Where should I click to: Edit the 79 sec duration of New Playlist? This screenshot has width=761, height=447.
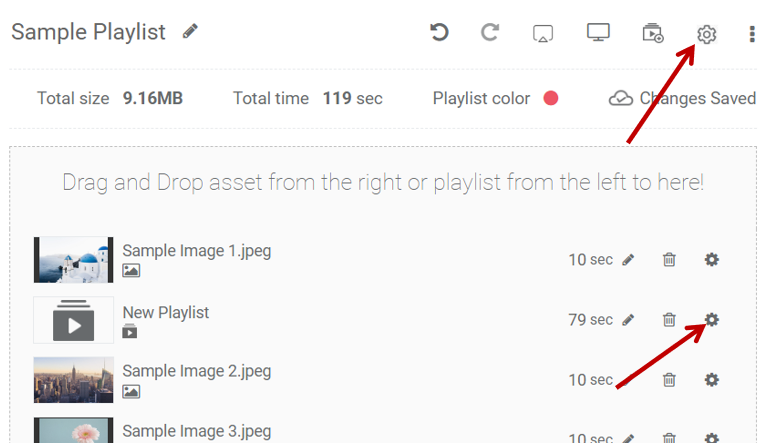[628, 320]
